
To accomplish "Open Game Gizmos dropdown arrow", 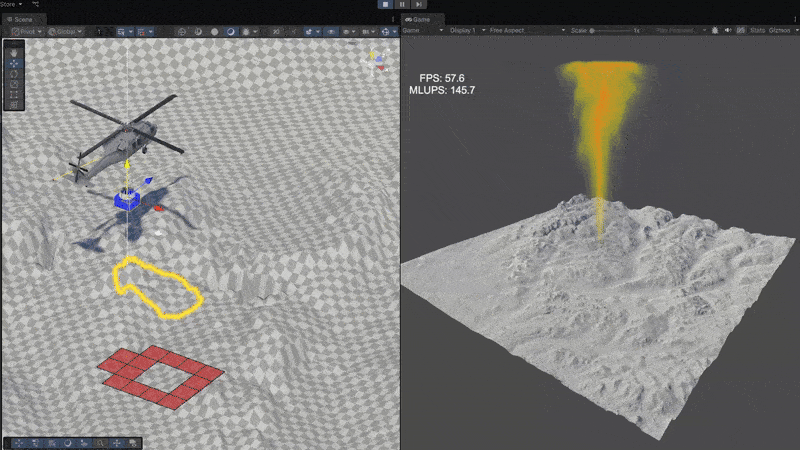I will 795,31.
